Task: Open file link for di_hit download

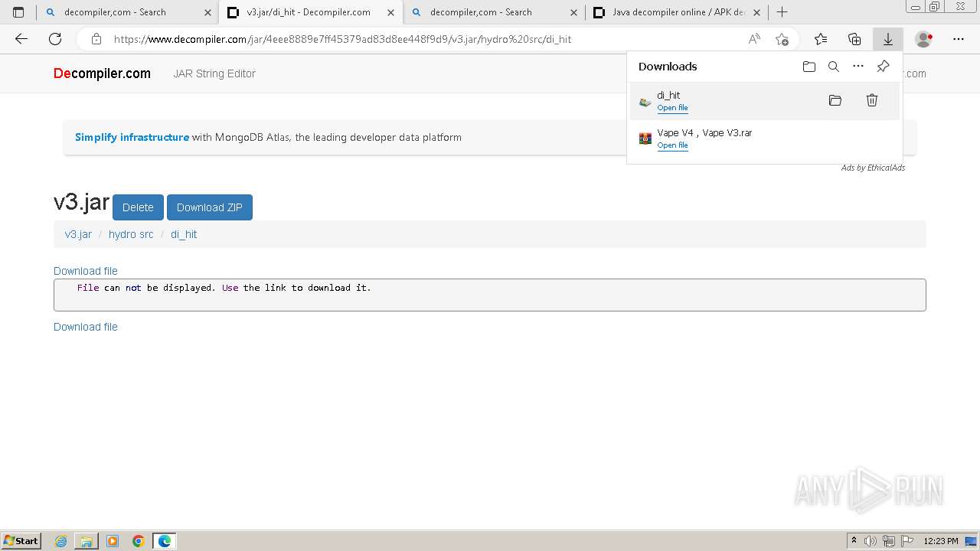Action: pyautogui.click(x=672, y=108)
